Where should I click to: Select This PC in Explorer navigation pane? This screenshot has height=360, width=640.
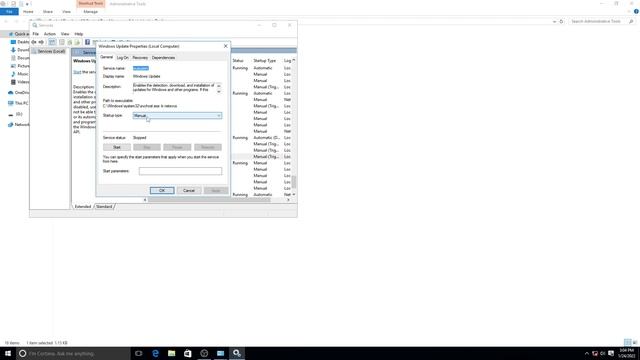[x=18, y=103]
